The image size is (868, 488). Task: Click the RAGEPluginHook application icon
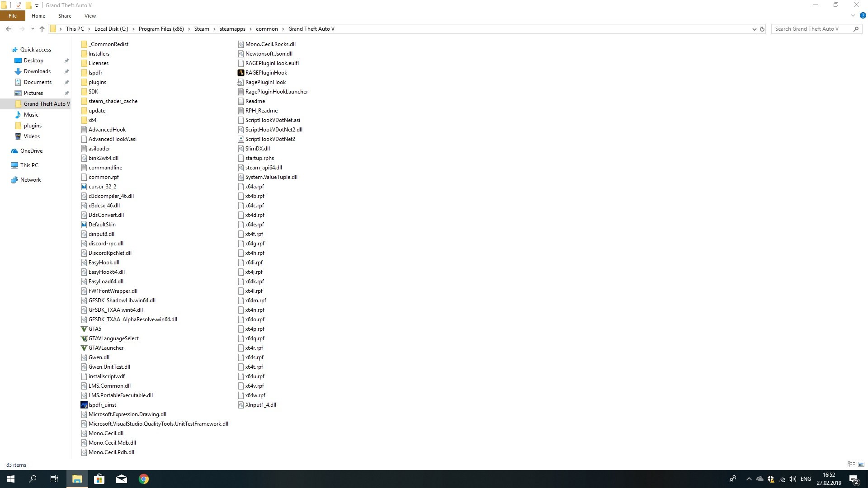point(241,73)
